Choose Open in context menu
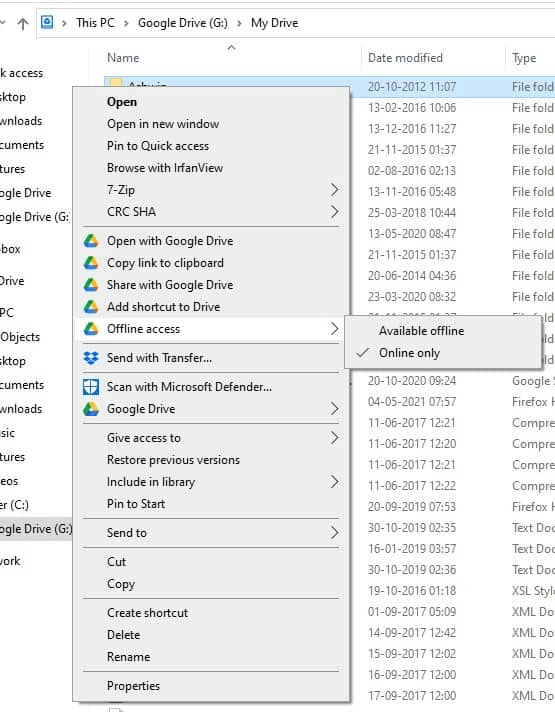Image resolution: width=555 pixels, height=712 pixels. pyautogui.click(x=122, y=102)
